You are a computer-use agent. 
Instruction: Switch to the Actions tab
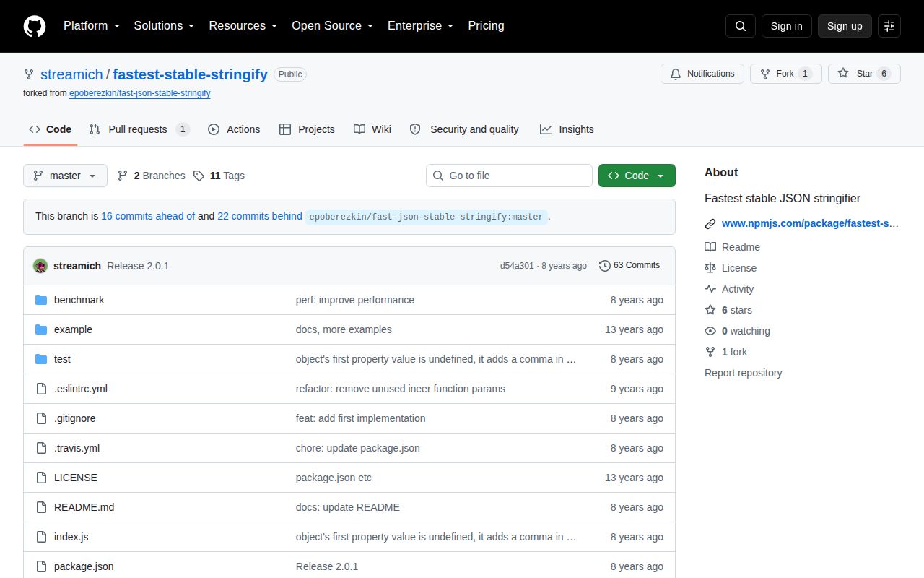pos(234,129)
